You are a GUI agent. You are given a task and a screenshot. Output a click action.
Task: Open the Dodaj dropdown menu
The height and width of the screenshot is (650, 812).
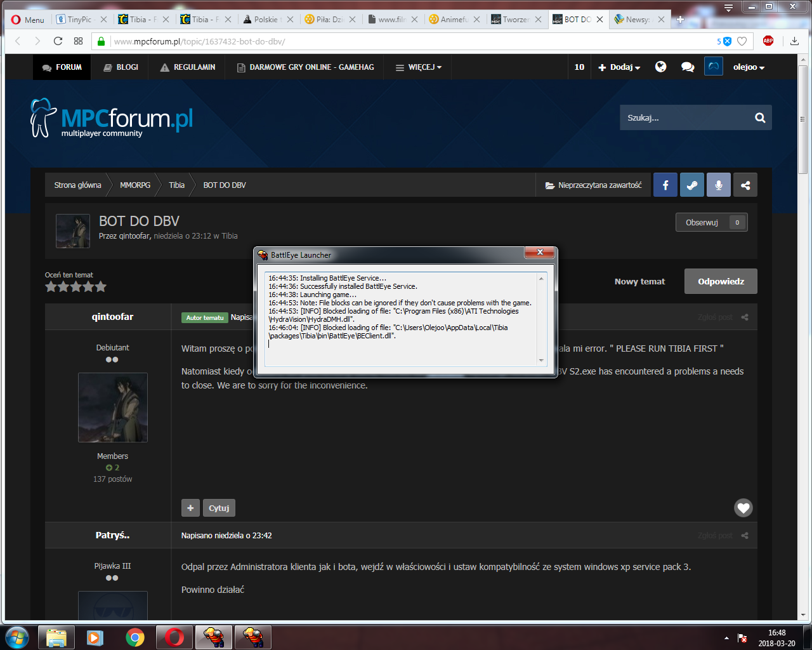pyautogui.click(x=619, y=67)
